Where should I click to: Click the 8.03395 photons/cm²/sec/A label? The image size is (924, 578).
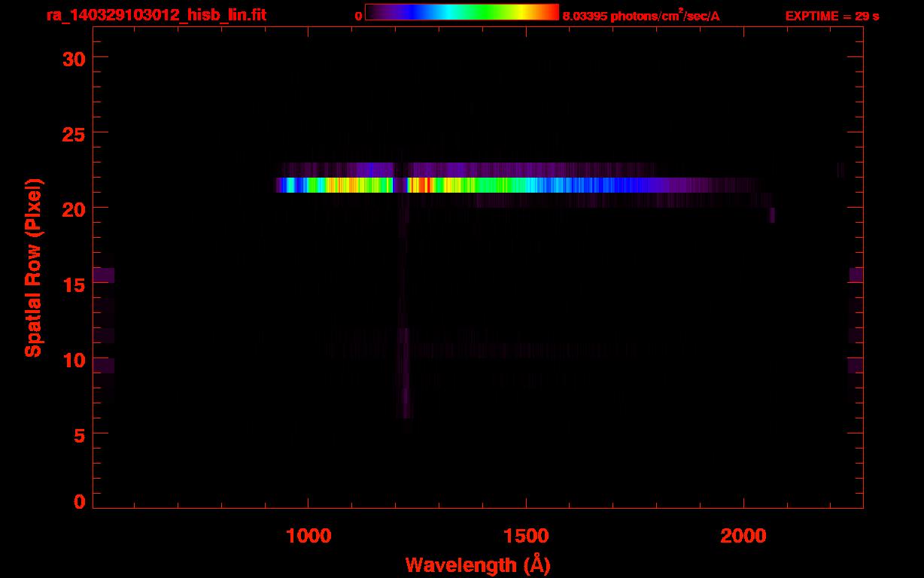point(641,16)
